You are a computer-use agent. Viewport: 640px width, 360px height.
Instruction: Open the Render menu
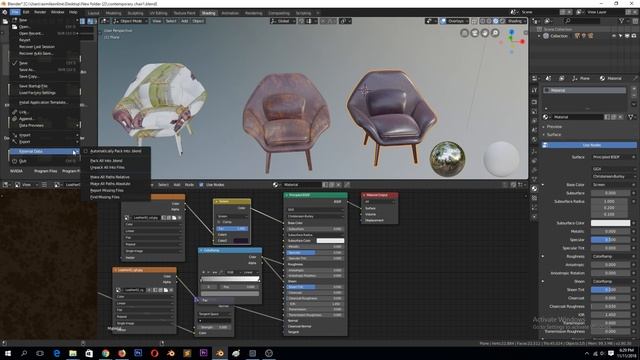pyautogui.click(x=40, y=12)
